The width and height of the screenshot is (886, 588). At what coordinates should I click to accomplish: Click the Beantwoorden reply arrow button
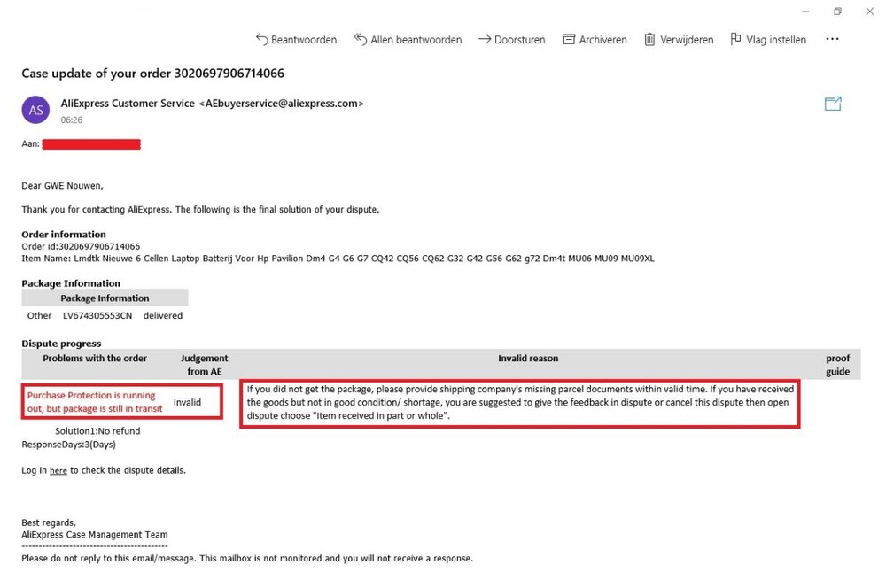[296, 40]
